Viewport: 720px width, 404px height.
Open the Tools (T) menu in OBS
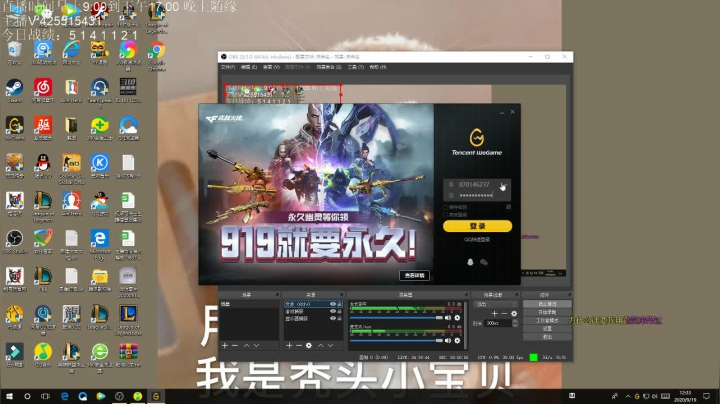pyautogui.click(x=355, y=67)
